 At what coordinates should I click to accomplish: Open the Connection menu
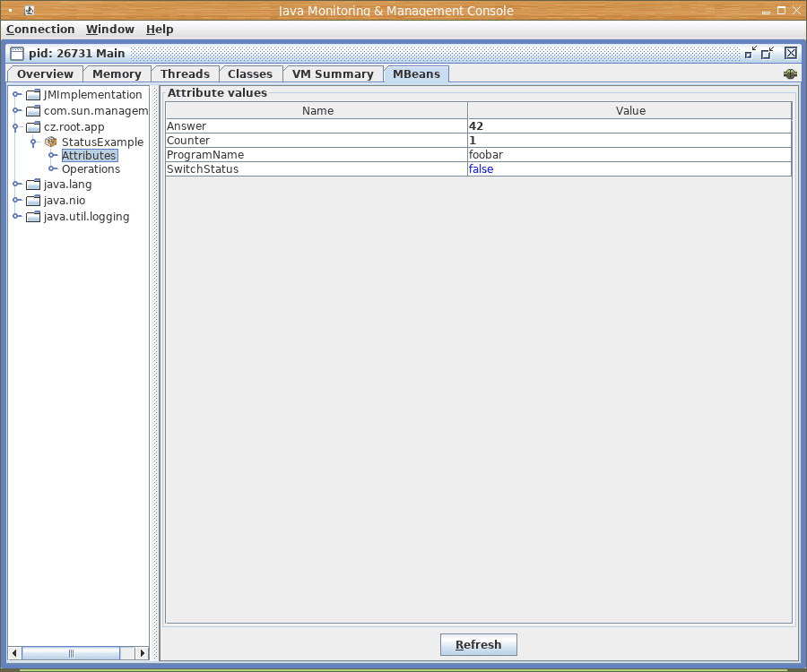tap(40, 30)
